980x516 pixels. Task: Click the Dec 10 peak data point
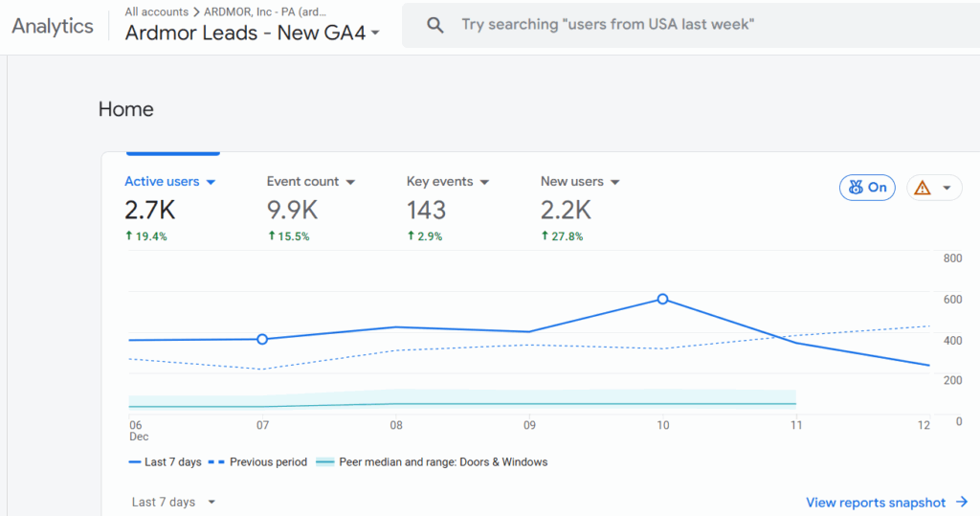(662, 300)
